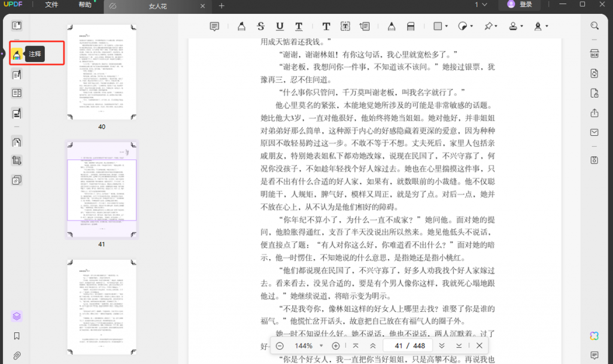Jump to first page arrow

[x=356, y=346]
